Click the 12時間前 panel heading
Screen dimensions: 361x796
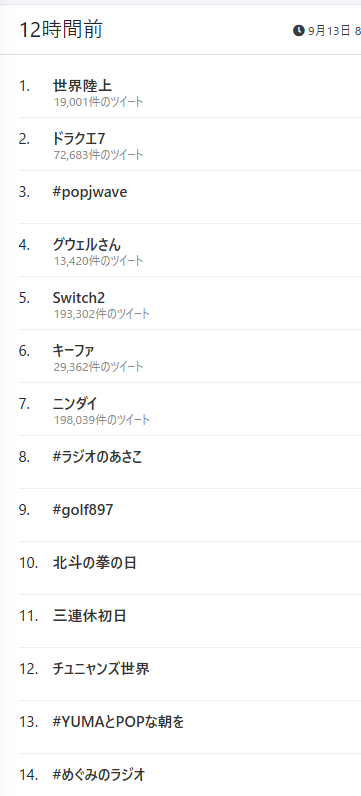pos(60,30)
